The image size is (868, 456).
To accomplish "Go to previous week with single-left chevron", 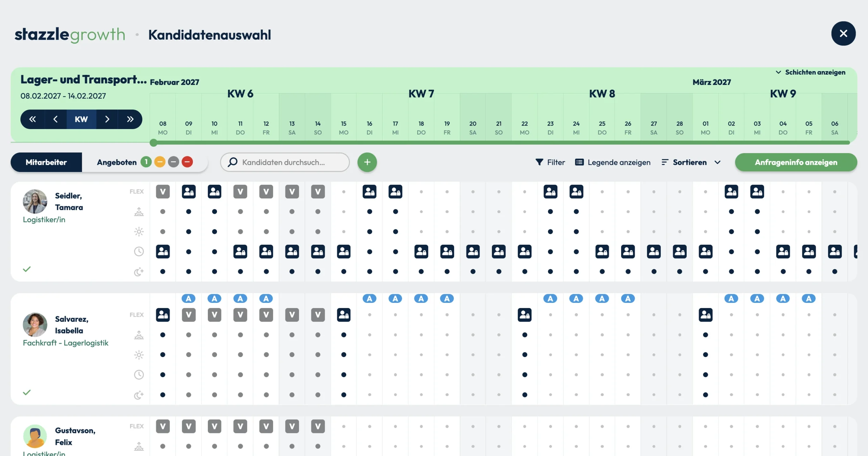I will (56, 119).
